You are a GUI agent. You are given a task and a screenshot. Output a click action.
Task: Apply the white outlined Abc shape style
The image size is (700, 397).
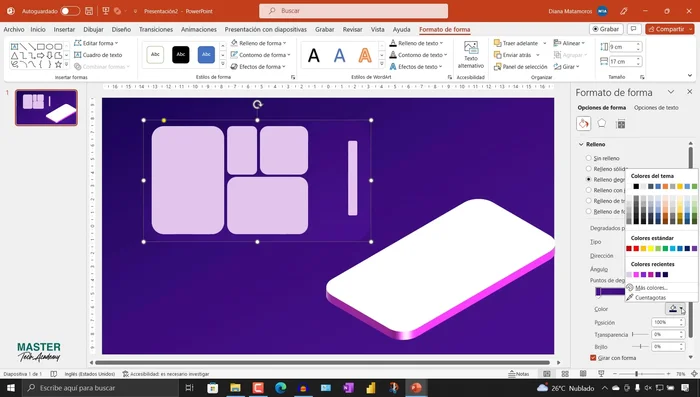[155, 54]
